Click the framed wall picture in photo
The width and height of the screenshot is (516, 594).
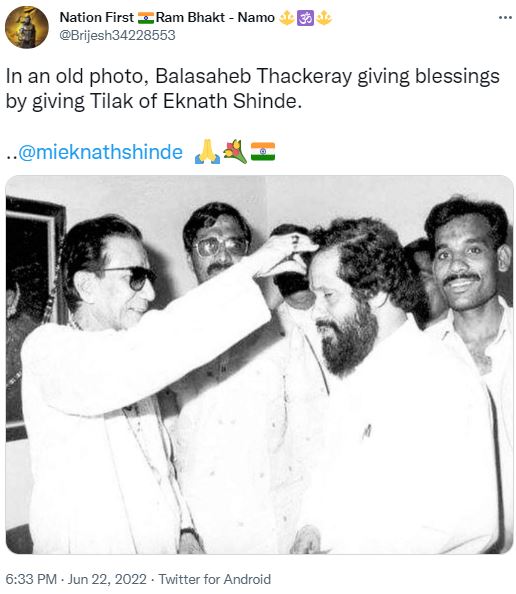pyautogui.click(x=34, y=318)
